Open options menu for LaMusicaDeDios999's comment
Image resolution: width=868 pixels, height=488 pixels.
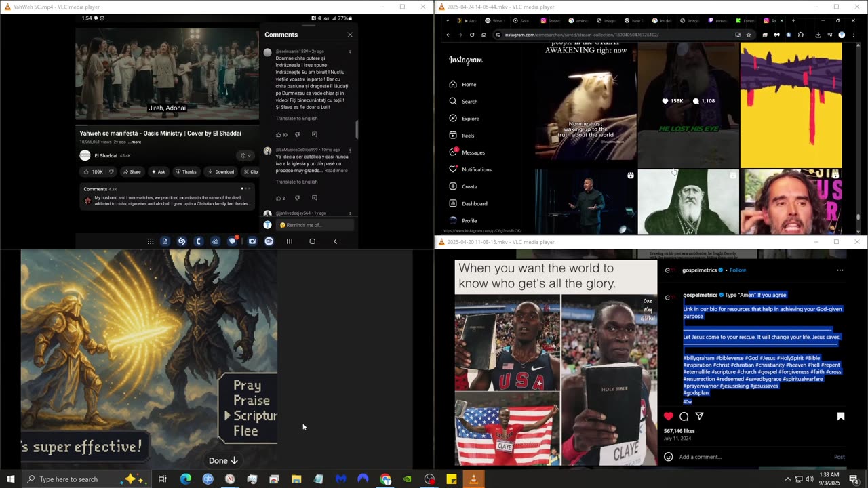[x=350, y=150]
